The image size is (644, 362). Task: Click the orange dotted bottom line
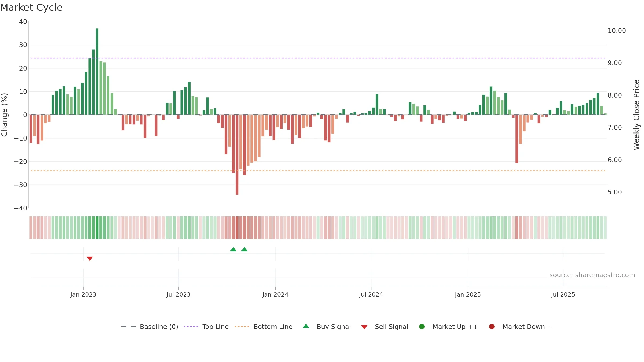(x=318, y=171)
